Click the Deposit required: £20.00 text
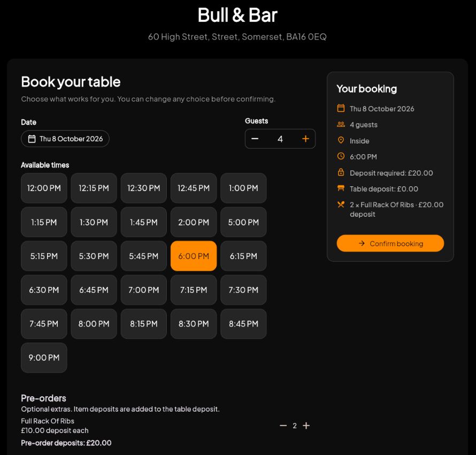This screenshot has width=476, height=455. point(391,173)
